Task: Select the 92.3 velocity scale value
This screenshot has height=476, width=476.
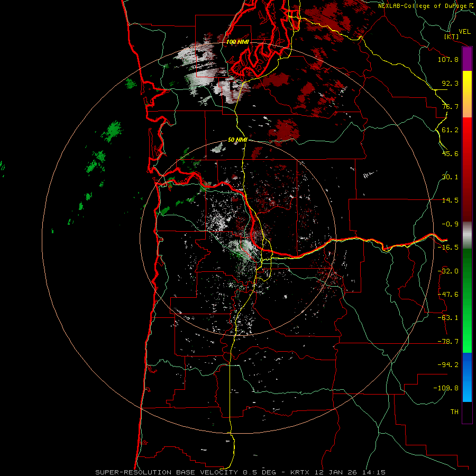Action: [x=450, y=83]
